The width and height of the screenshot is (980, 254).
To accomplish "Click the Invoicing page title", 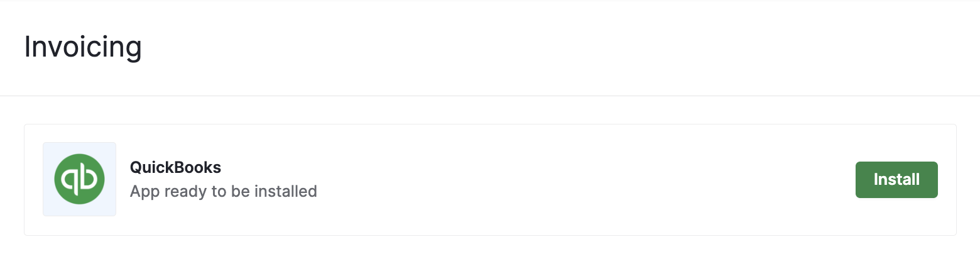I will coord(83,48).
